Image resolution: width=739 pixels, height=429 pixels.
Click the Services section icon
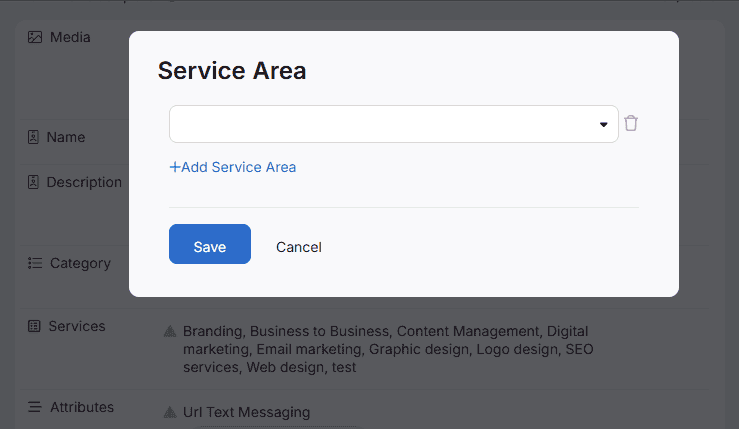(34, 326)
